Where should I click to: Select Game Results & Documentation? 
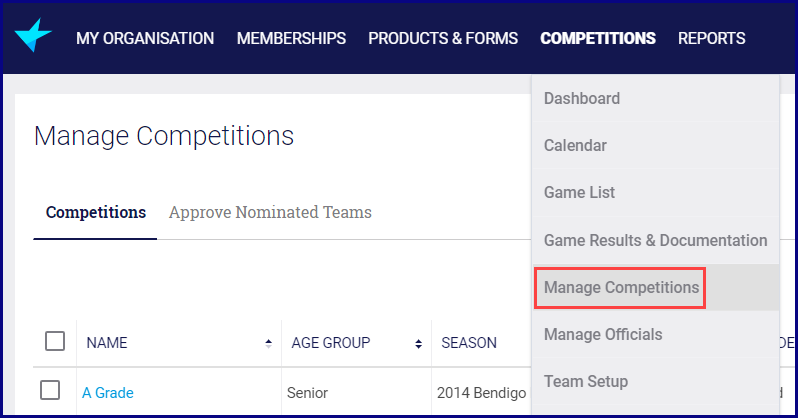click(655, 240)
